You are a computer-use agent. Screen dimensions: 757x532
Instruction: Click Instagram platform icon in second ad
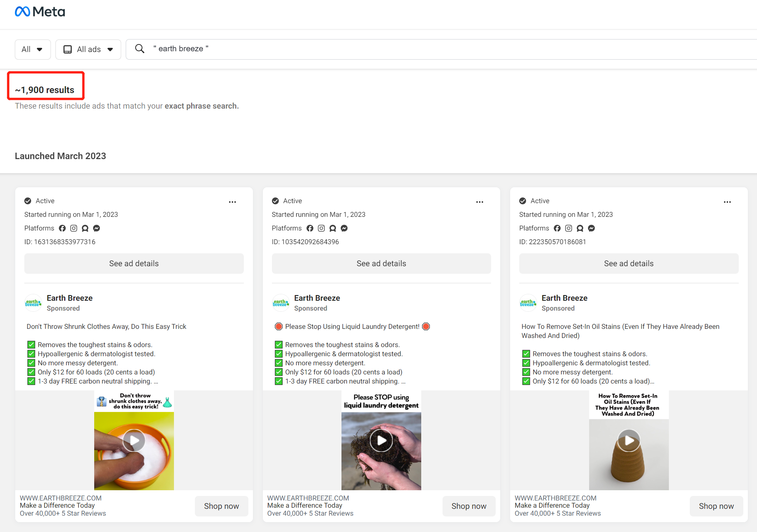pyautogui.click(x=321, y=228)
